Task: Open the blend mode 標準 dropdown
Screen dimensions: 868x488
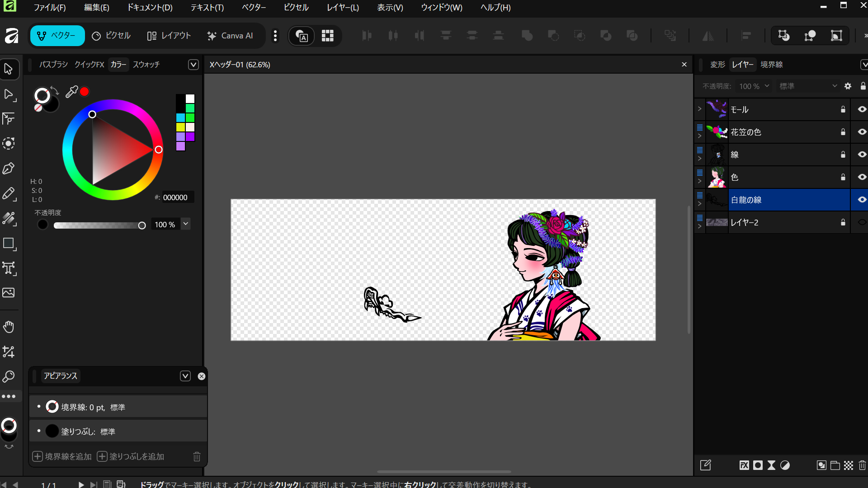Action: click(x=808, y=86)
